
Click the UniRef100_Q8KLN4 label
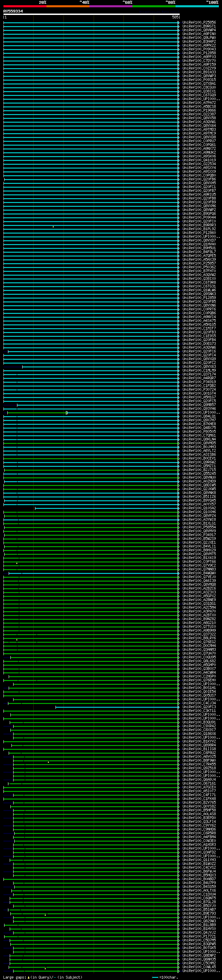coord(199,439)
